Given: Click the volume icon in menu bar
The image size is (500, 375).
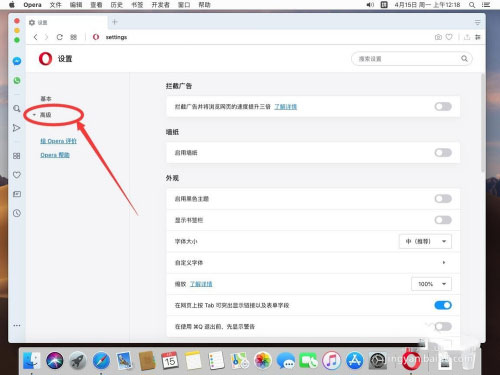Looking at the screenshot, I should 370,5.
